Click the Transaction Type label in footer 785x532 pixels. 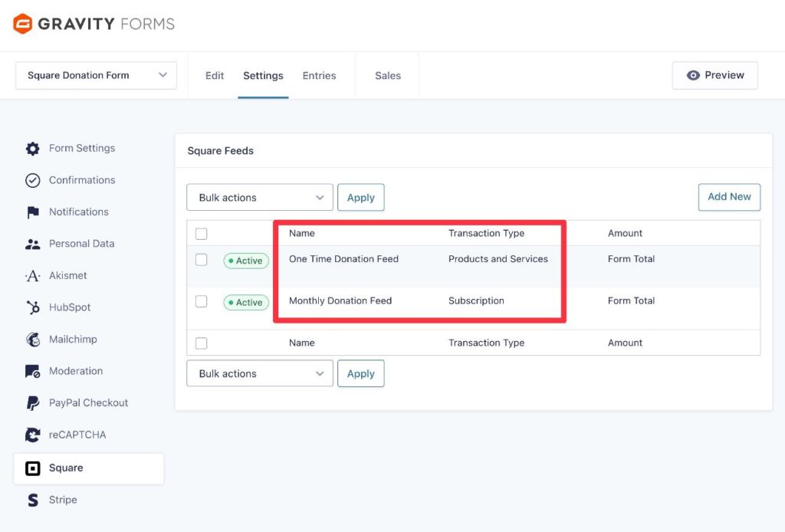486,343
